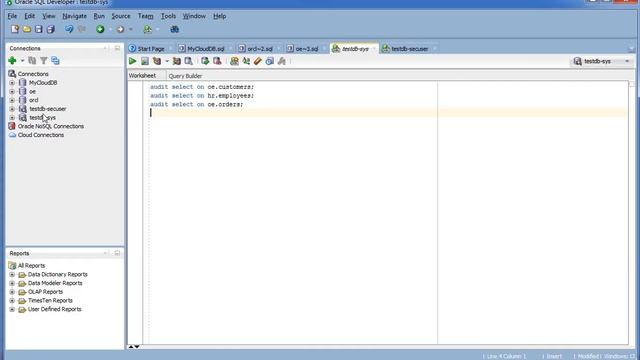This screenshot has width=640, height=360.
Task: Open the New Connection dropdown arrow
Action: tap(22, 60)
